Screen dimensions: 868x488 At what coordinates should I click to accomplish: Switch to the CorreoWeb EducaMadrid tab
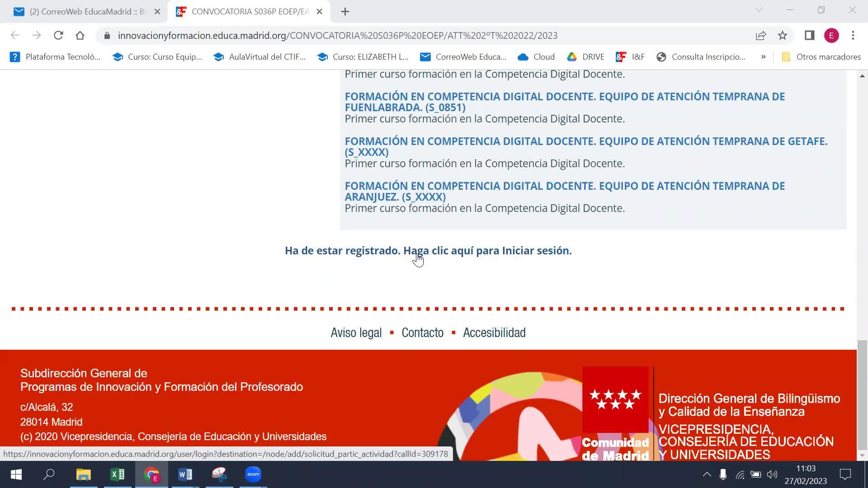[x=86, y=12]
